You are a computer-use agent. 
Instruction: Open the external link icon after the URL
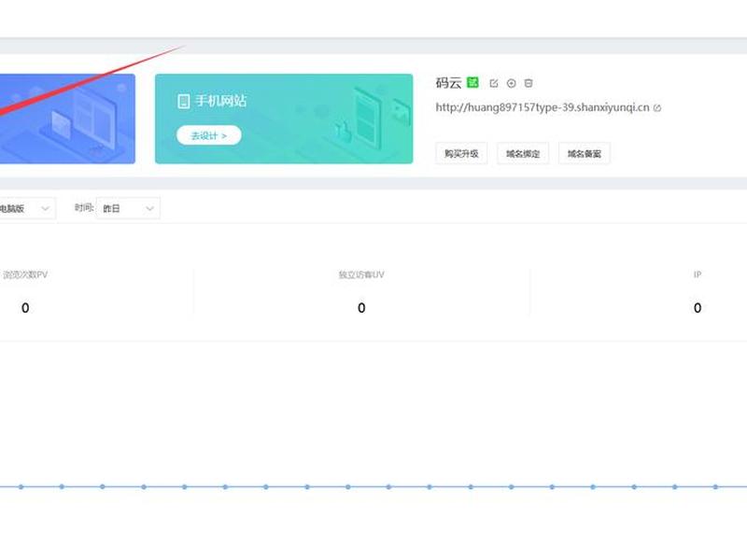657,108
